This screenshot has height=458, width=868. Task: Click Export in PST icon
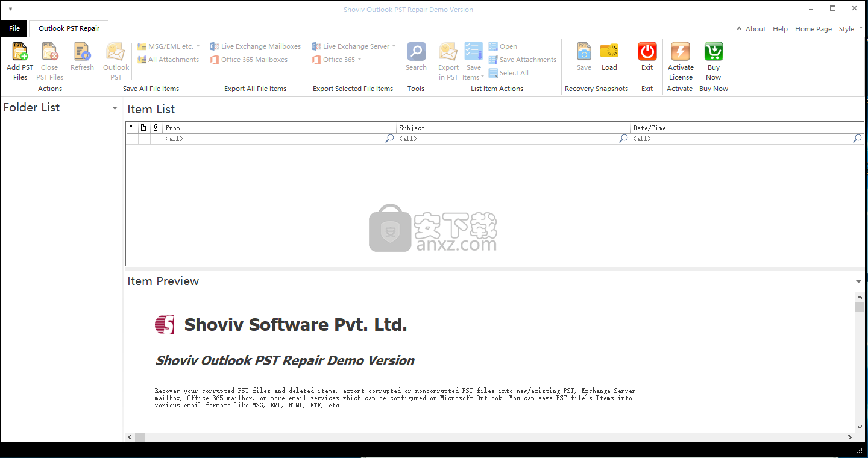coord(448,52)
